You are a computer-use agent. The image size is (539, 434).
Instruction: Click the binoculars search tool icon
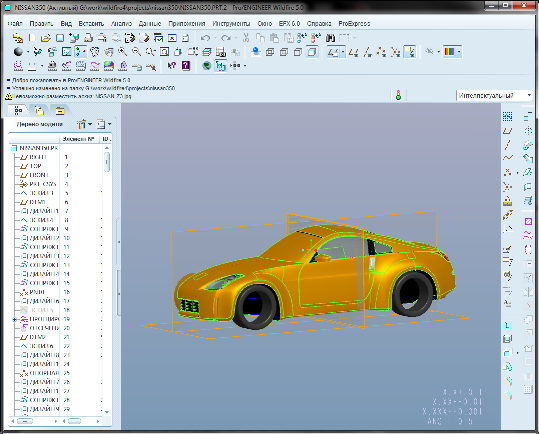(x=330, y=38)
